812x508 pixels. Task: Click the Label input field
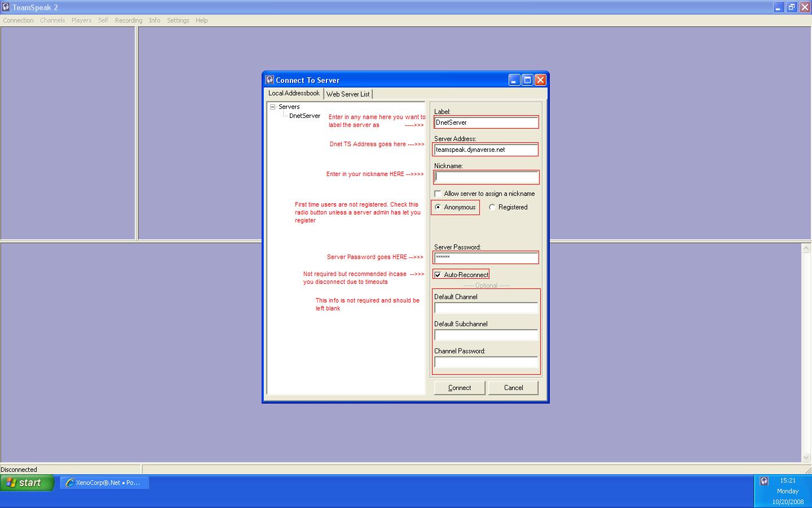click(x=486, y=122)
